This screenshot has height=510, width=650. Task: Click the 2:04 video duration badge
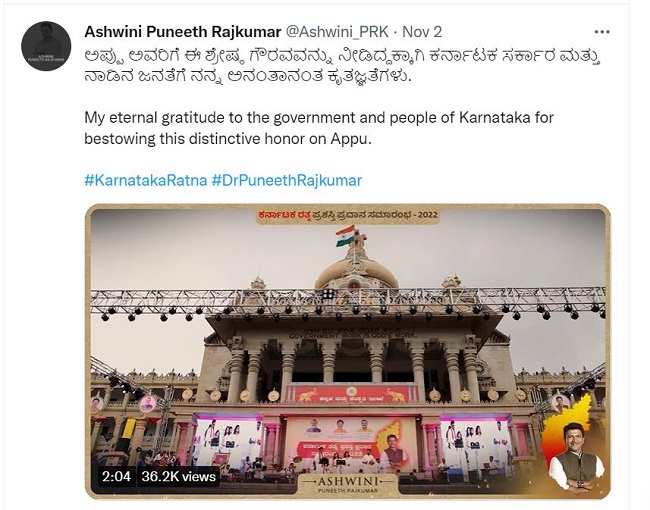(x=116, y=476)
